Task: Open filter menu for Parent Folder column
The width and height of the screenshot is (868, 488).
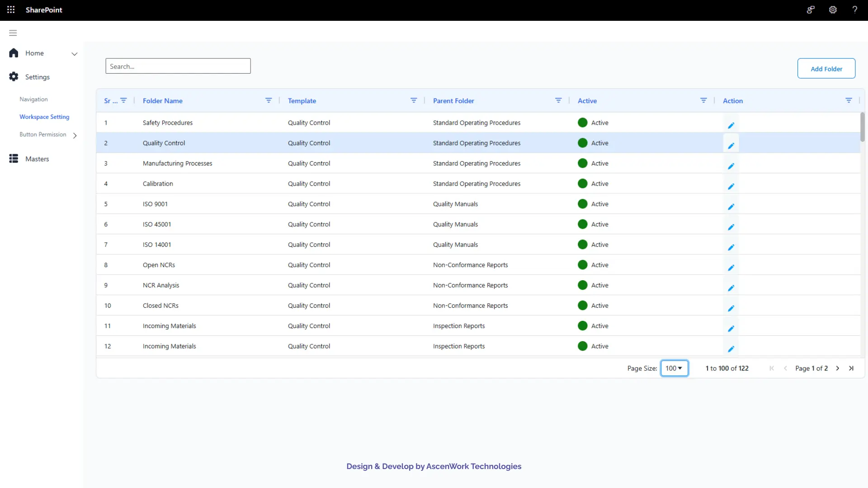Action: point(558,100)
